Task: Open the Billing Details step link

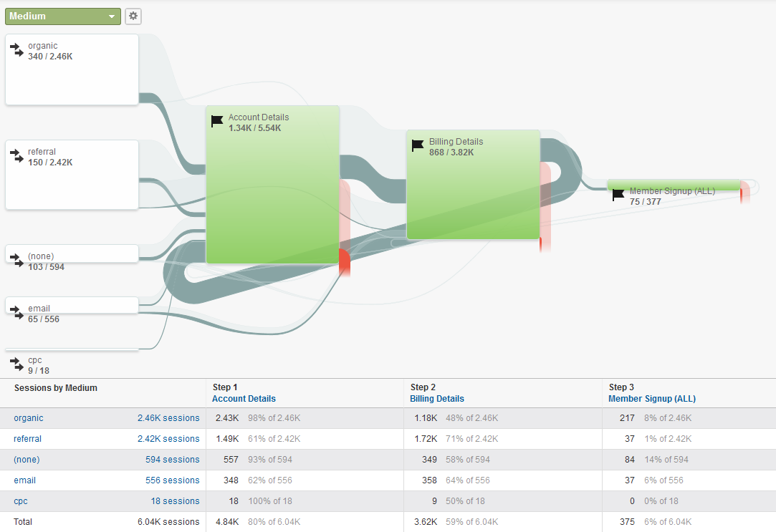Action: click(437, 399)
